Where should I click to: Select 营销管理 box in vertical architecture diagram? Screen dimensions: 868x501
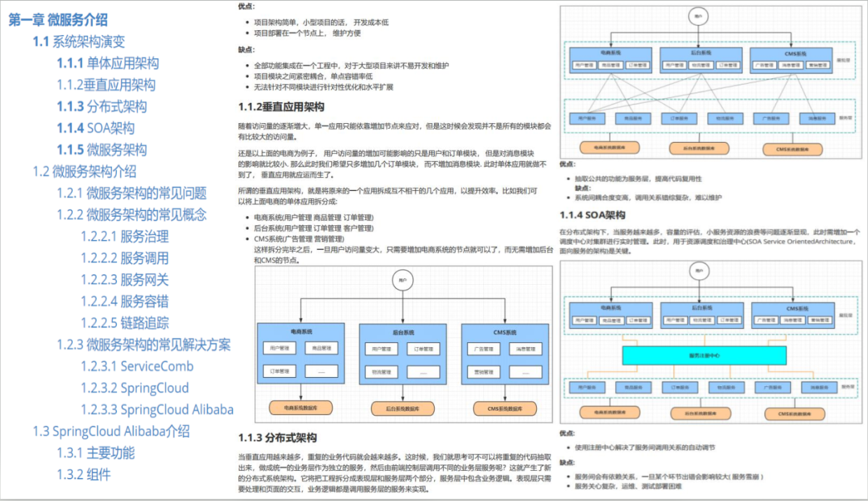tap(484, 372)
